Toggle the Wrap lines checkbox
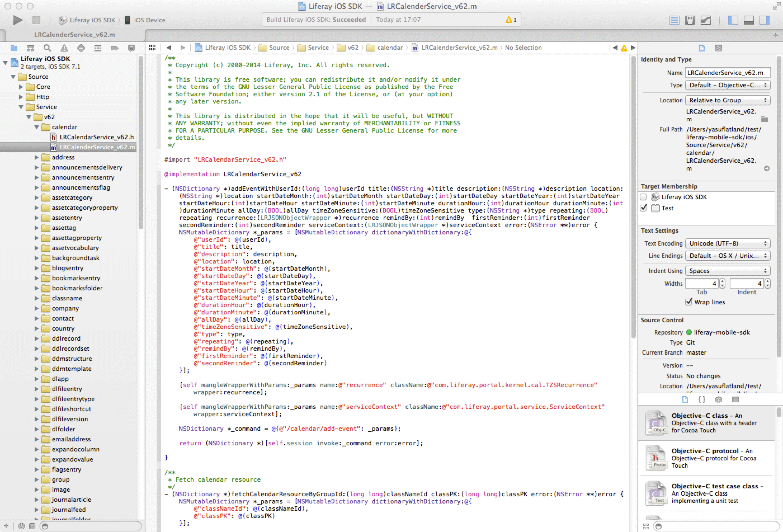 [689, 302]
